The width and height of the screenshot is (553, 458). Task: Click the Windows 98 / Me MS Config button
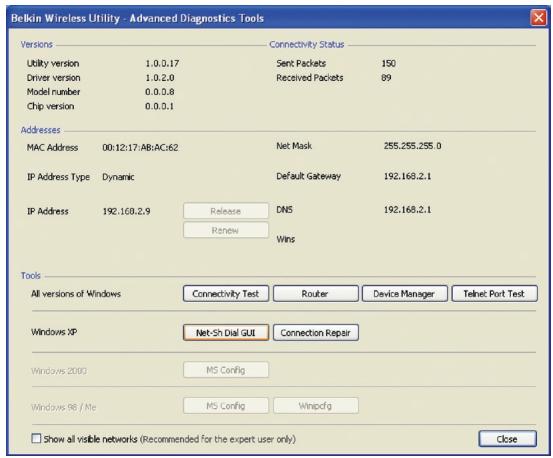(226, 405)
